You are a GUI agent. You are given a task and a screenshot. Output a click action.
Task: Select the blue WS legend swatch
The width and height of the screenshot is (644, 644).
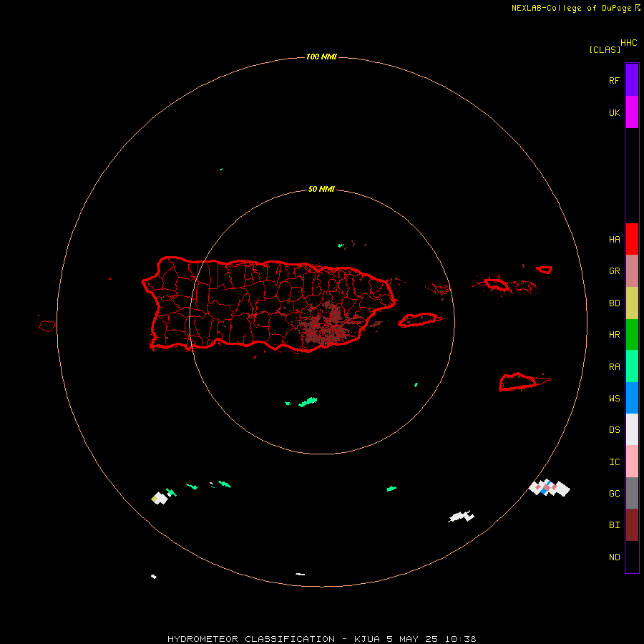point(632,398)
